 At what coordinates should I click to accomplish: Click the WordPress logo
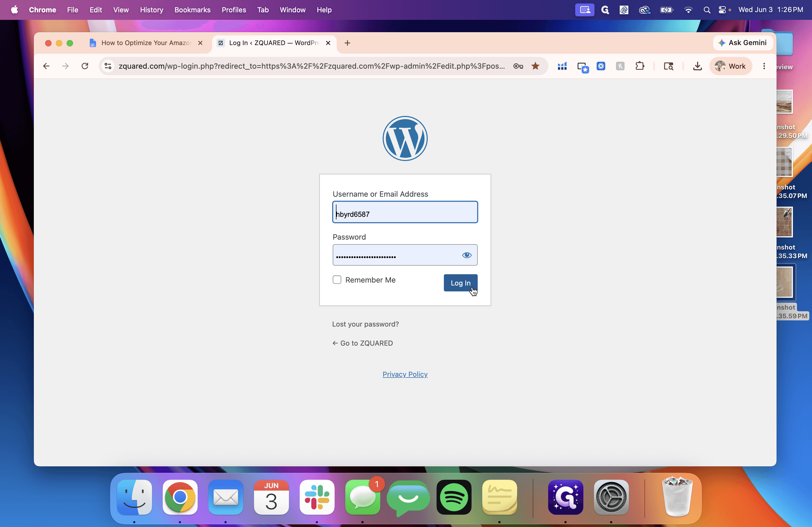coord(405,138)
